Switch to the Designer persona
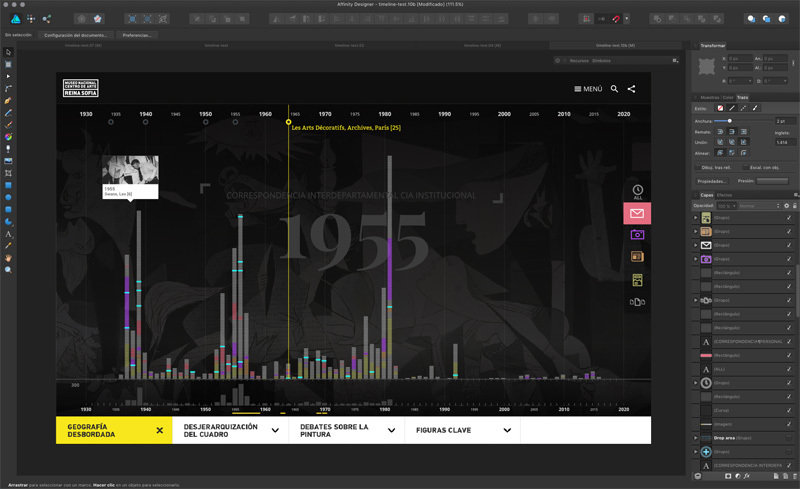The height and width of the screenshot is (489, 800). [16, 19]
